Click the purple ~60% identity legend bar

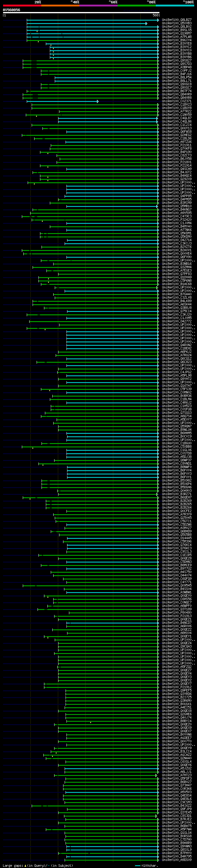coord(98,6)
